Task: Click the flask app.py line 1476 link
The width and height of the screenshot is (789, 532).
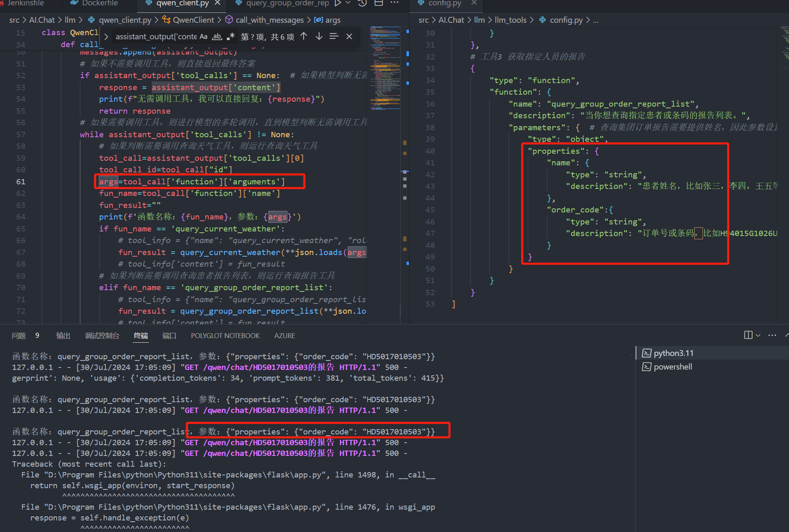Action: point(186,507)
